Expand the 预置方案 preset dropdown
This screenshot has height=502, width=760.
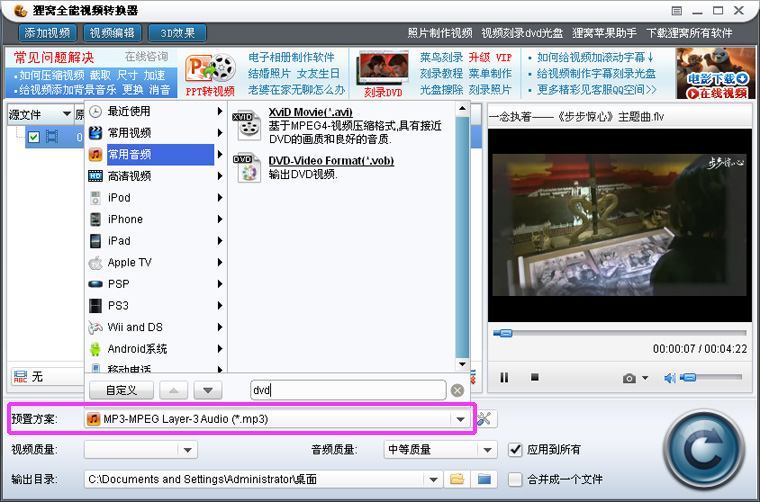click(460, 419)
